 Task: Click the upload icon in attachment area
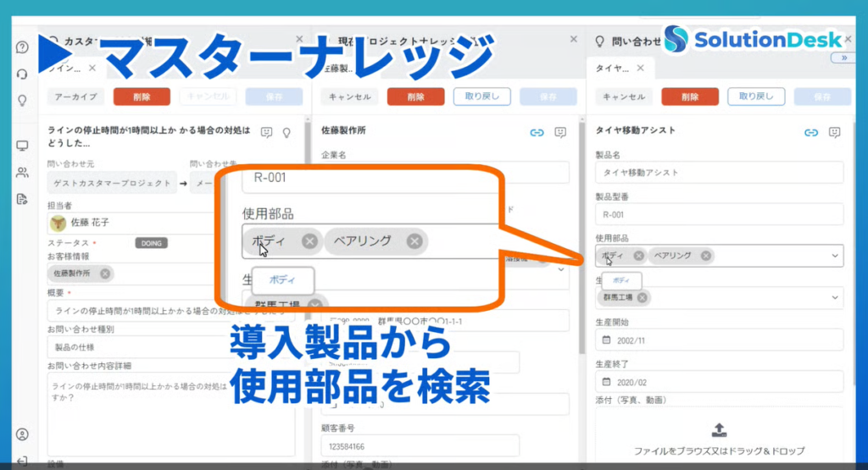pos(719,430)
